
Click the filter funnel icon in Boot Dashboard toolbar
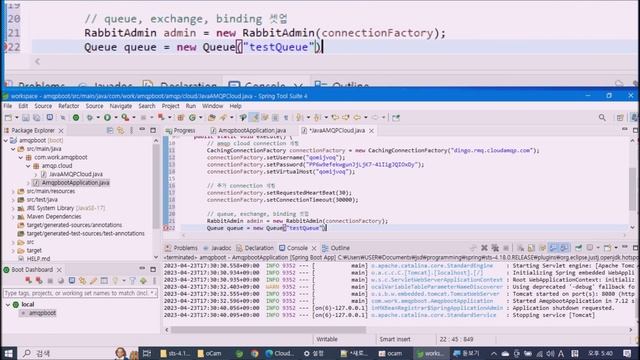tap(132, 281)
